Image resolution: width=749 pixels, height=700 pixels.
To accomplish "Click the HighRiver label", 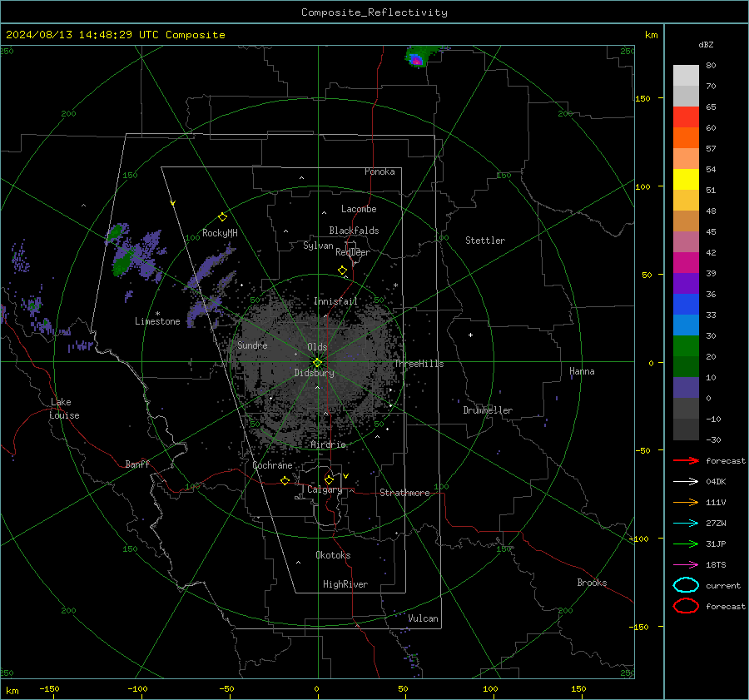I will tap(345, 584).
